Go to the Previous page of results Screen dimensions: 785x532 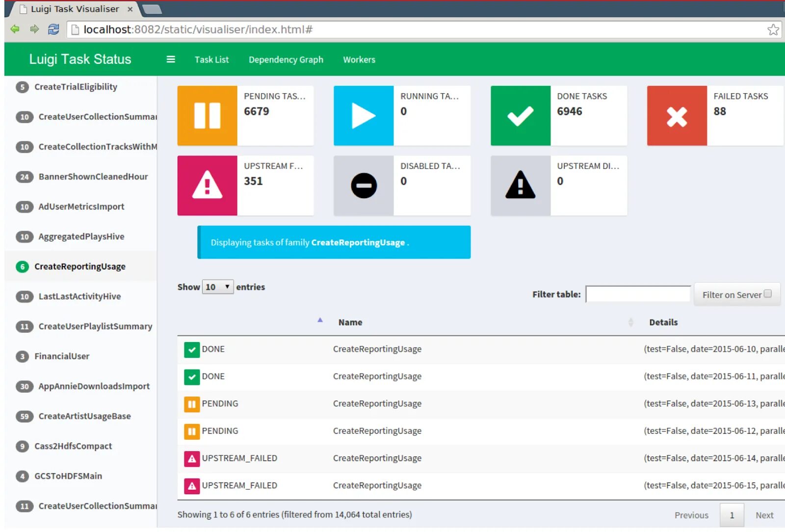pyautogui.click(x=691, y=515)
